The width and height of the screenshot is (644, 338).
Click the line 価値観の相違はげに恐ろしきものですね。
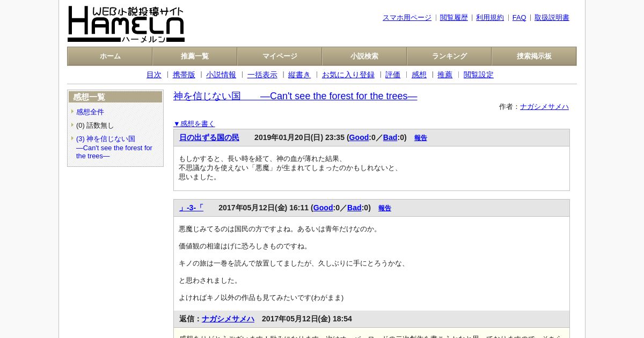(x=245, y=246)
